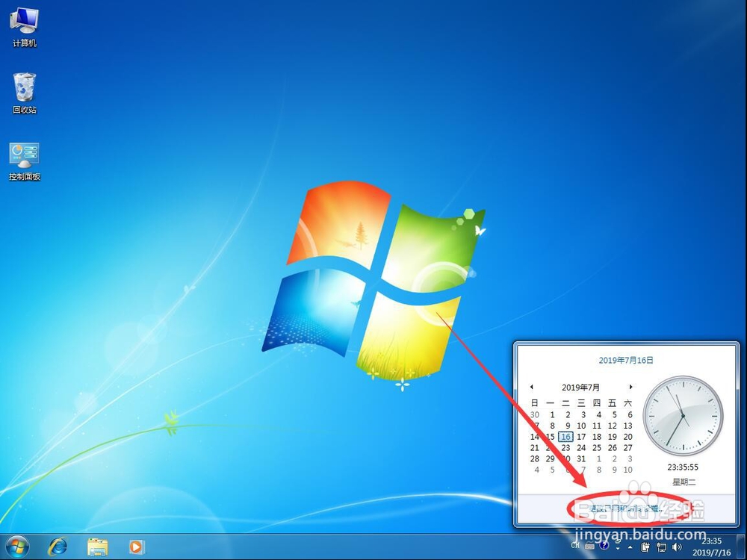Screen dimensions: 747x560
Task: Click the 2019年7月16日 date header
Action: [x=625, y=361]
